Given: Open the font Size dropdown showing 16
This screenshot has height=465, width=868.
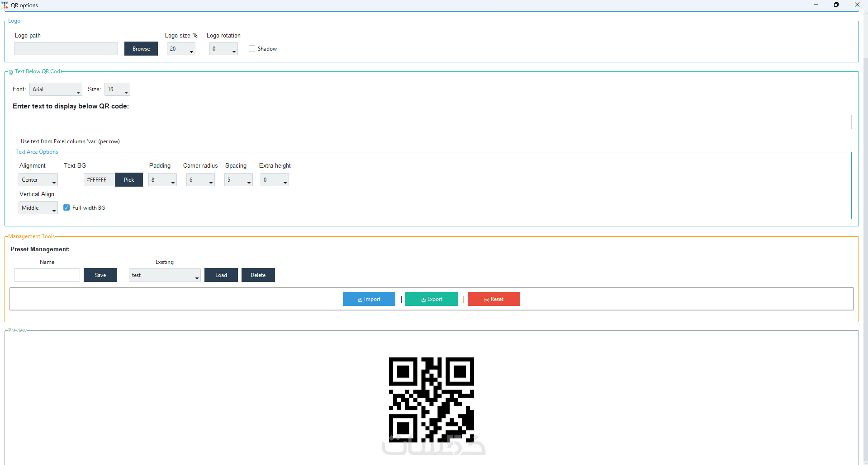Looking at the screenshot, I should coord(117,89).
